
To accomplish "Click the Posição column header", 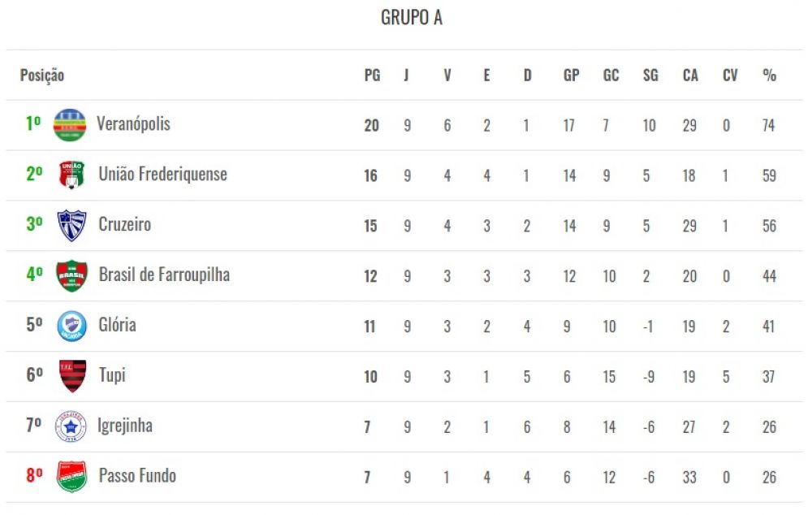I will [42, 76].
